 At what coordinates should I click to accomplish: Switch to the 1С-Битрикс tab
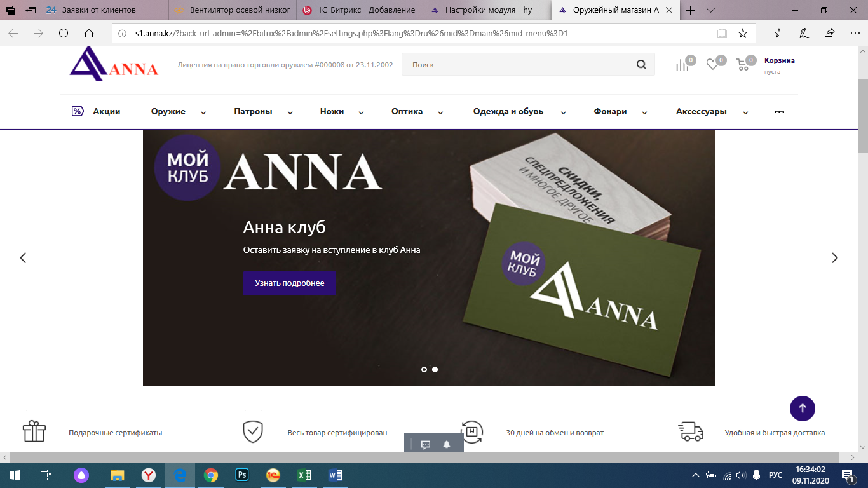pos(360,10)
